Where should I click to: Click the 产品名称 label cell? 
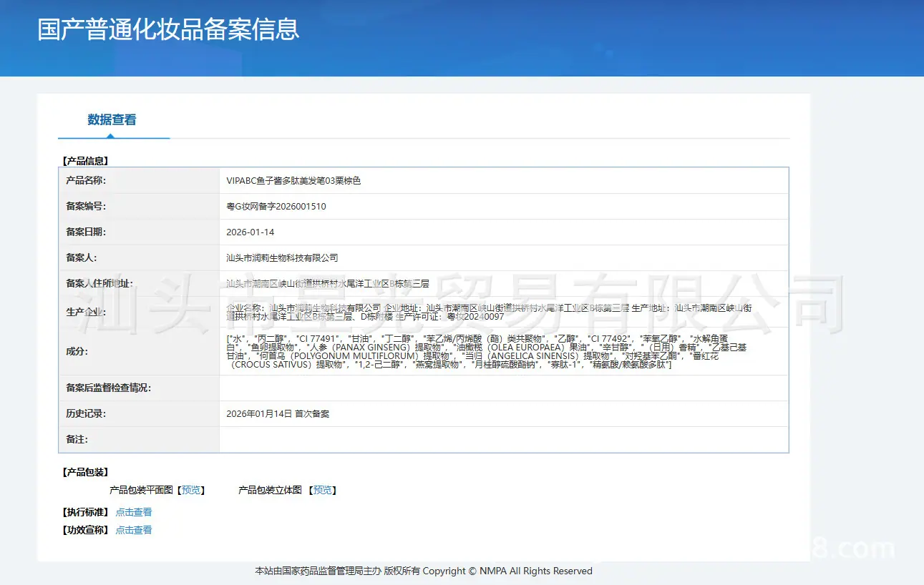point(139,181)
